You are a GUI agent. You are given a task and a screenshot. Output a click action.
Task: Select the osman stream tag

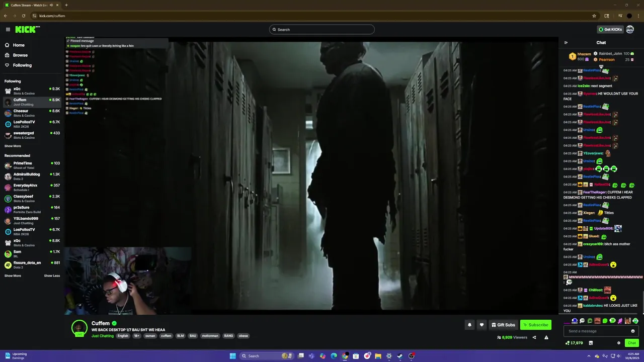pyautogui.click(x=150, y=336)
